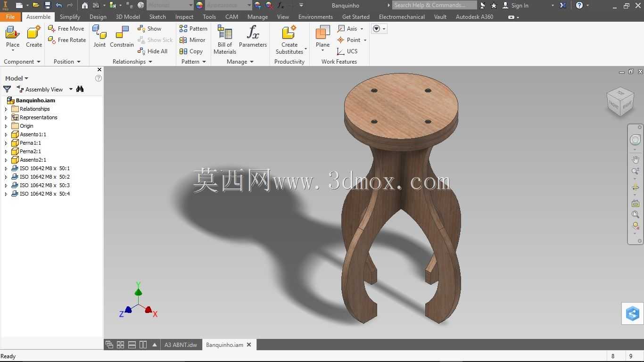The height and width of the screenshot is (362, 644).
Task: Click the color wheel appearance icon
Action: (x=199, y=5)
